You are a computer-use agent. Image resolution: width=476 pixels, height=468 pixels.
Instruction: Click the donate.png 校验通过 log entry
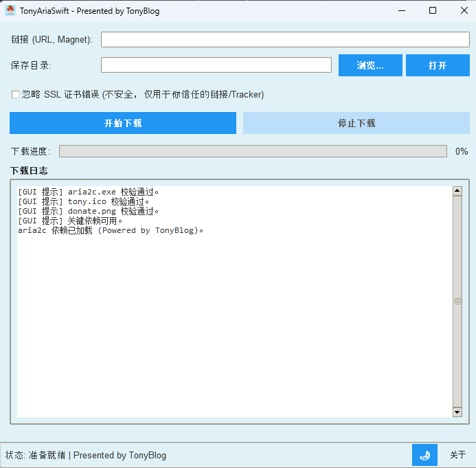pos(88,211)
